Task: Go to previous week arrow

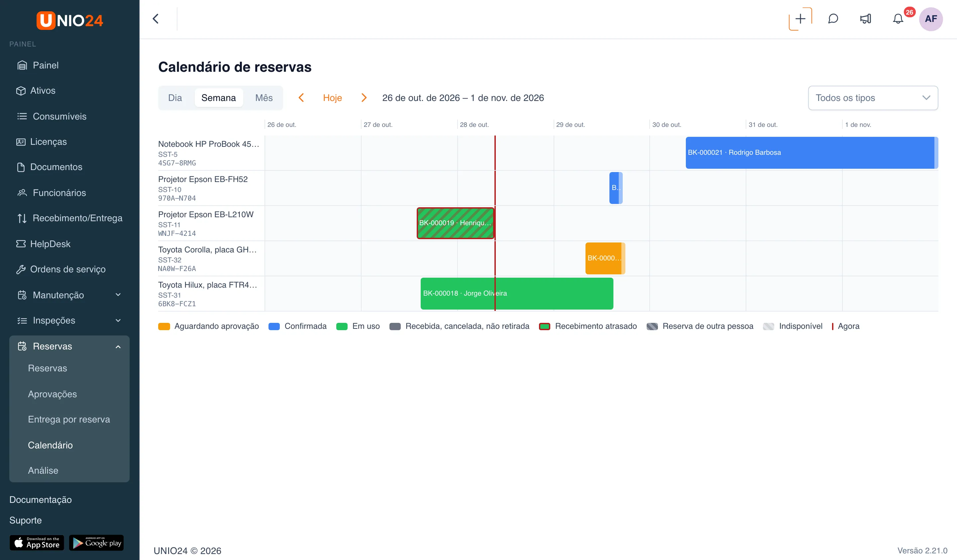Action: pyautogui.click(x=301, y=98)
